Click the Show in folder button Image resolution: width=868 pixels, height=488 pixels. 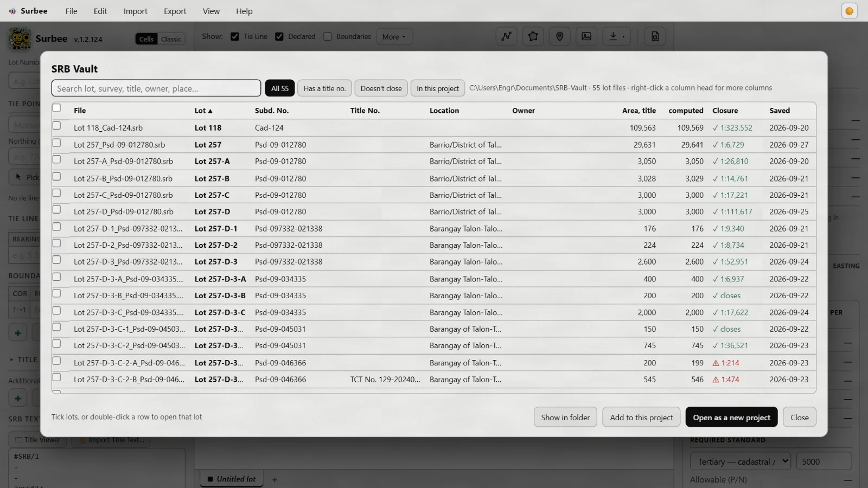tap(565, 417)
